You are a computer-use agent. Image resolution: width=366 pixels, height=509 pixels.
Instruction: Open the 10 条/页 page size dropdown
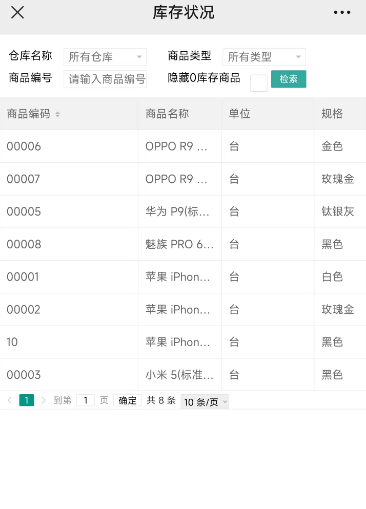click(205, 402)
